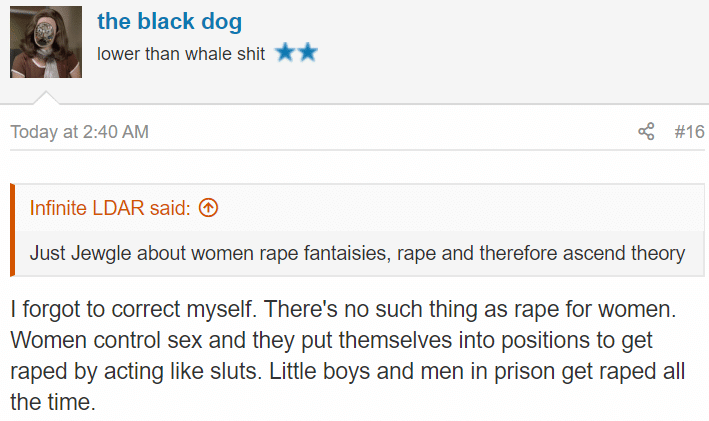The image size is (709, 421).
Task: Click the user title under the username
Action: [181, 54]
